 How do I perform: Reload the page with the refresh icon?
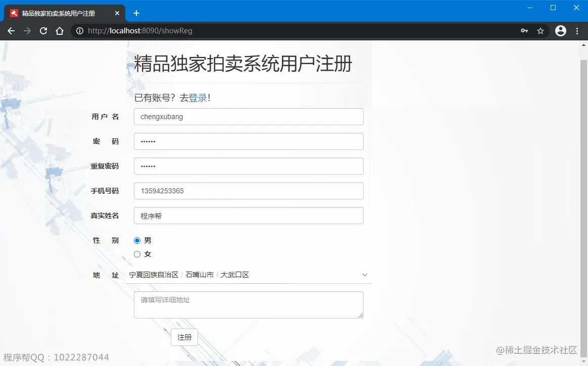pos(43,31)
